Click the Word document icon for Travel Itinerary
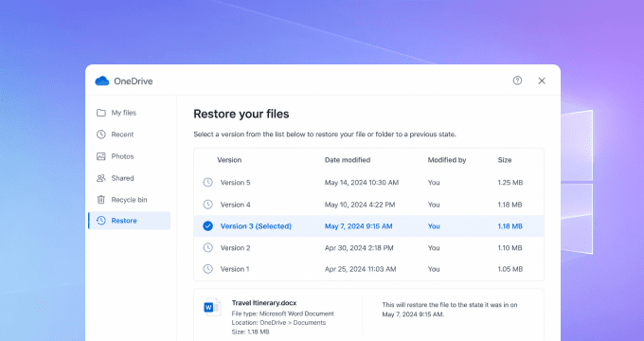 click(x=212, y=307)
